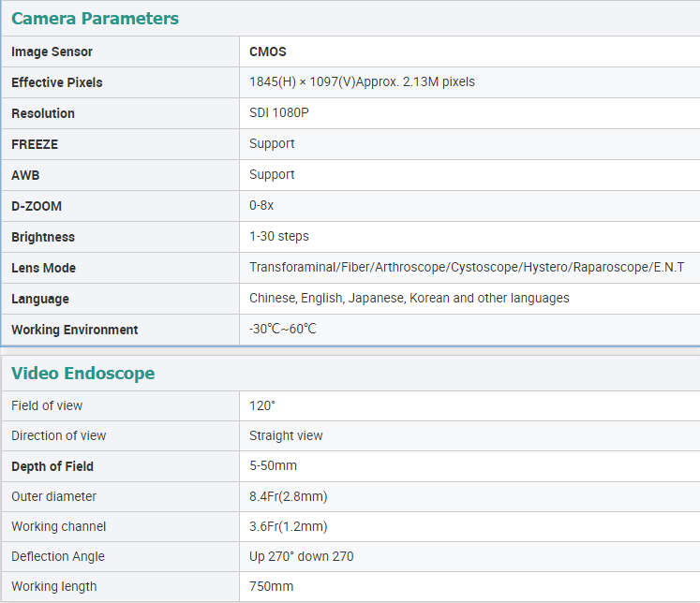Select the 0-8x zoom value
The image size is (700, 603).
pyautogui.click(x=261, y=206)
